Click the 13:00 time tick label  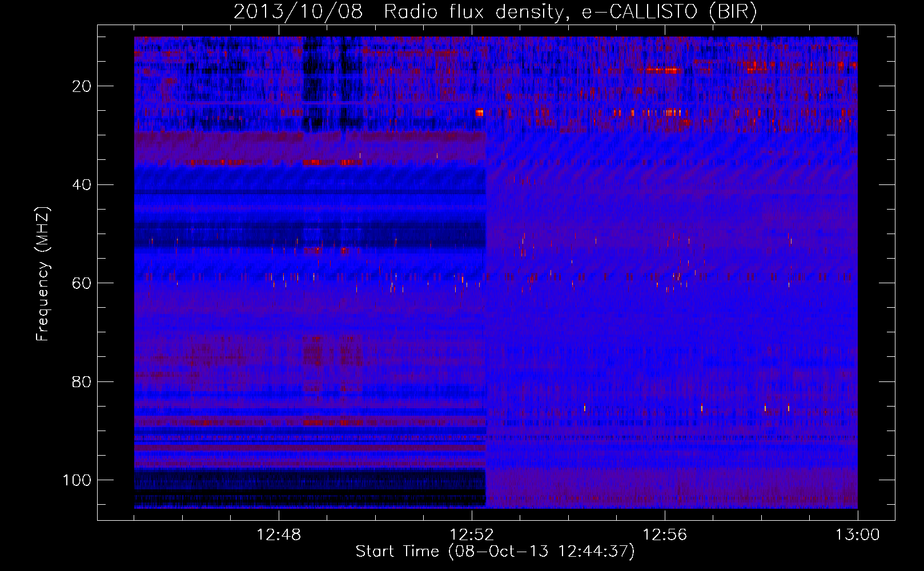tap(858, 535)
